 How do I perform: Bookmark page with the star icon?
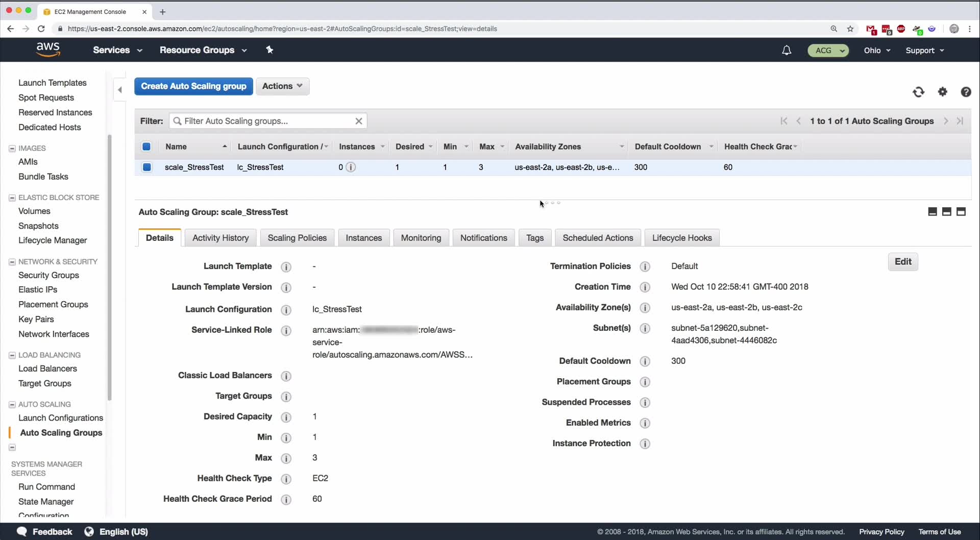[x=850, y=29]
